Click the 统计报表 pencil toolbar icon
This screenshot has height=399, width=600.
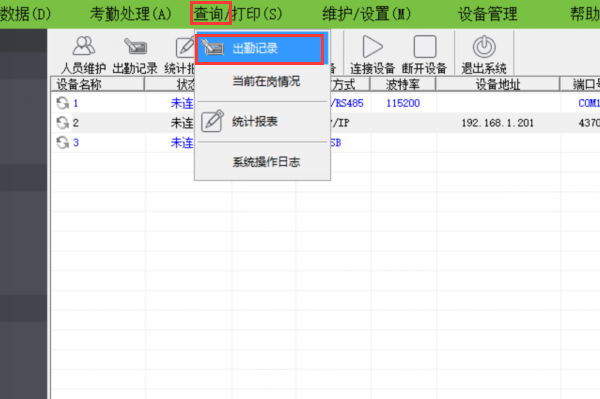coord(186,47)
